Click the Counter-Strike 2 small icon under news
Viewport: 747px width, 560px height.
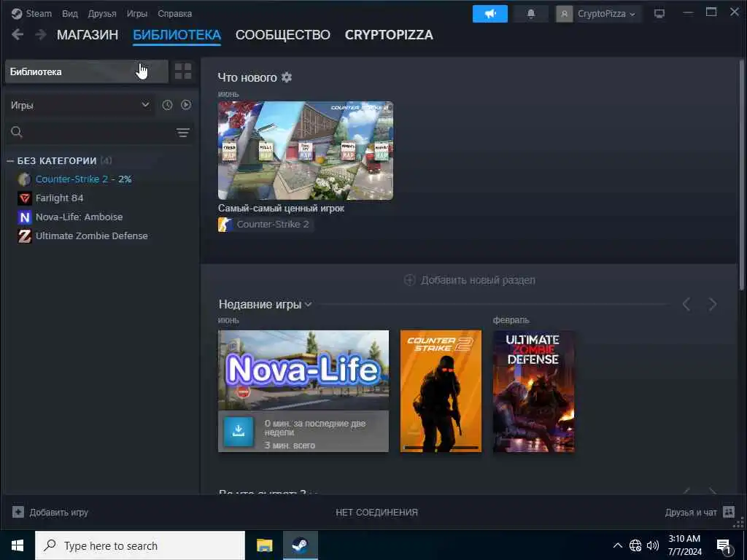click(x=225, y=225)
